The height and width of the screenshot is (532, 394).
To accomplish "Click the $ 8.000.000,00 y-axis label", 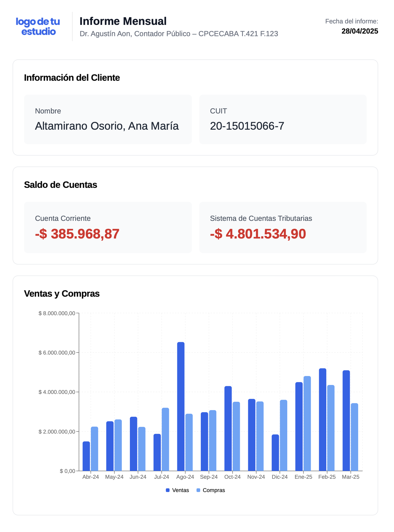I will click(x=57, y=313).
